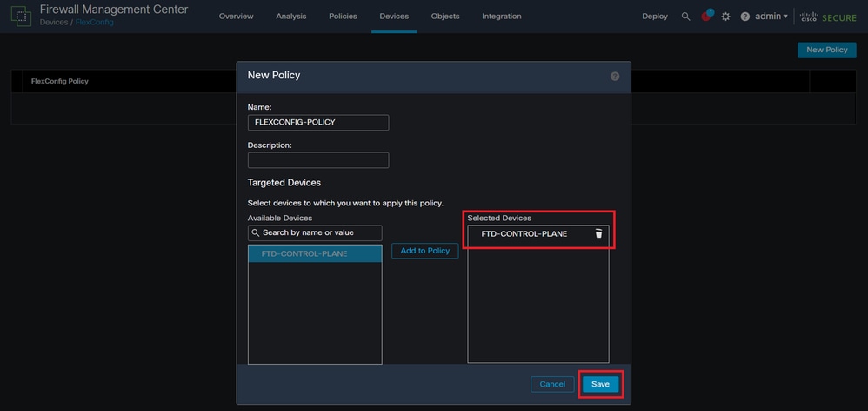Screen dimensions: 868x411
Task: Open the Integration menu
Action: coord(502,17)
